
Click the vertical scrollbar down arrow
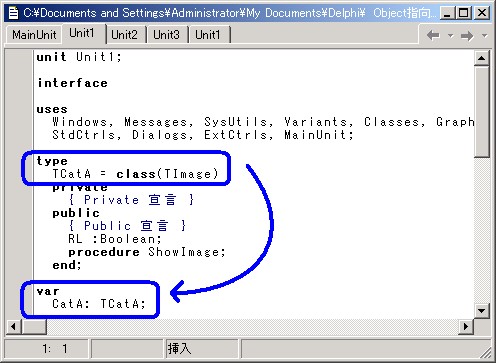(x=481, y=311)
